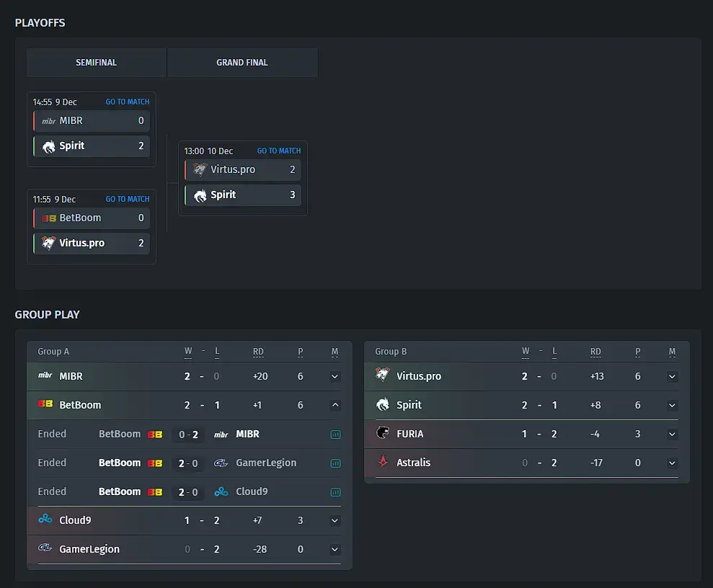Go to match BetBoom vs Virtus.pro

click(128, 199)
